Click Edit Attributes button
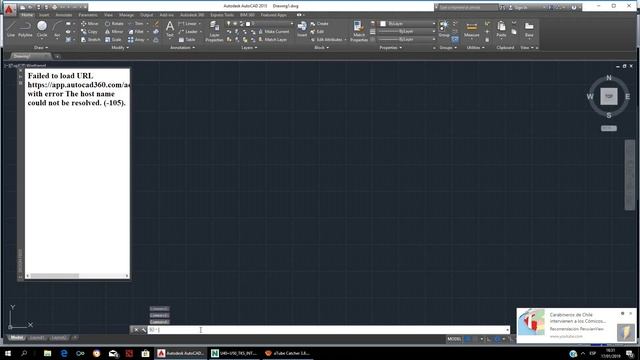This screenshot has height=360, width=640. 329,40
